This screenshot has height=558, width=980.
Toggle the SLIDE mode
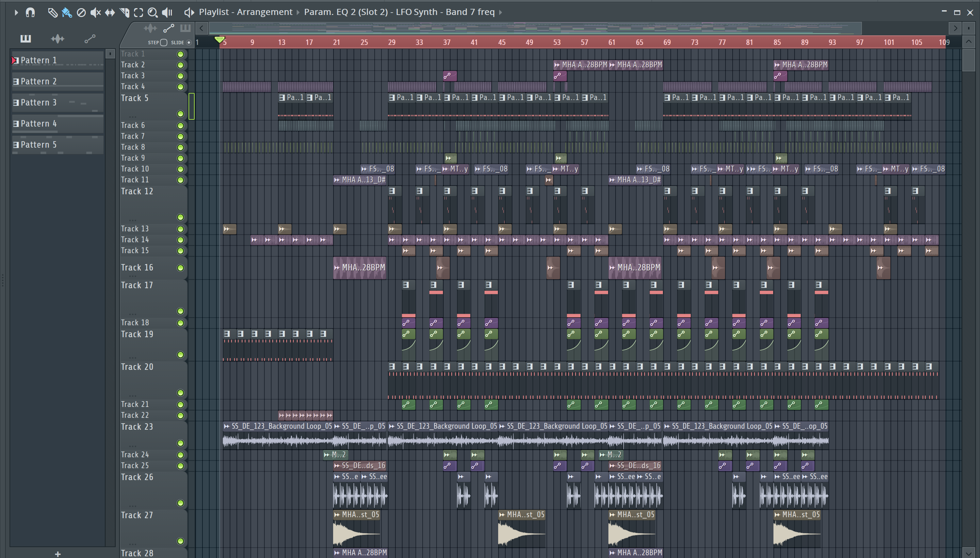(x=189, y=43)
